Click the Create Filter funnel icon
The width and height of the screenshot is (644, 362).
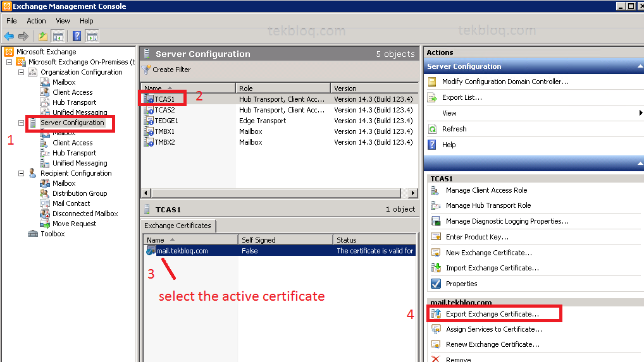pos(146,69)
